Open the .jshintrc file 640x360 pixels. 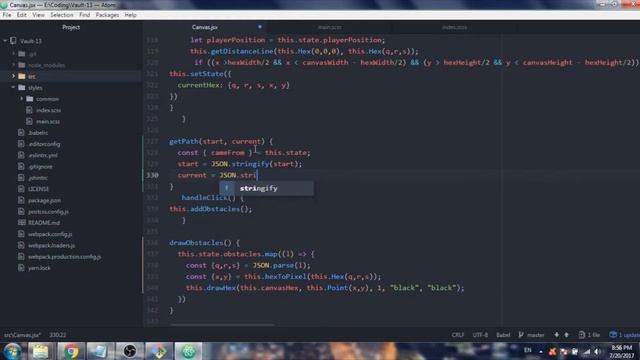tap(38, 178)
